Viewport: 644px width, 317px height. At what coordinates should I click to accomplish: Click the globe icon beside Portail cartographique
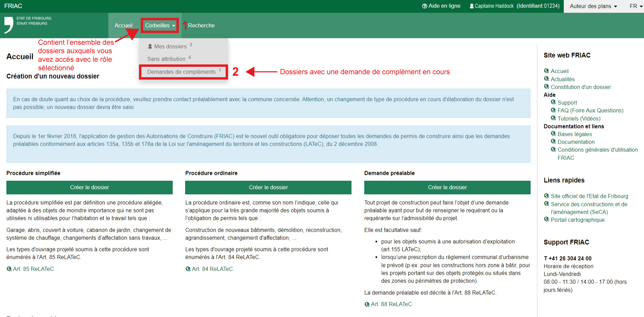pos(546,219)
